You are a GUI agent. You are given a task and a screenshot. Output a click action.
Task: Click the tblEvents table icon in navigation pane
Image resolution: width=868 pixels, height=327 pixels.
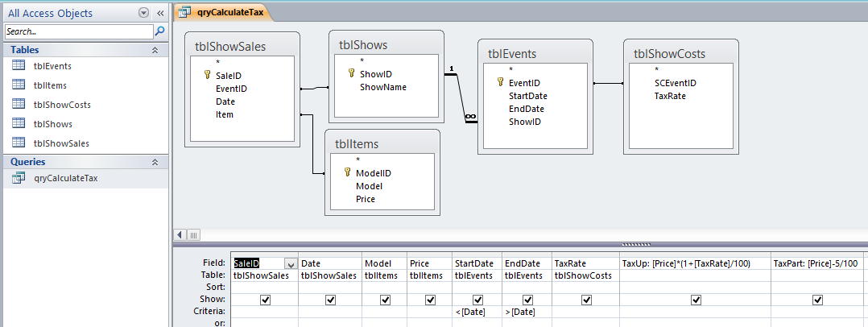click(x=19, y=66)
